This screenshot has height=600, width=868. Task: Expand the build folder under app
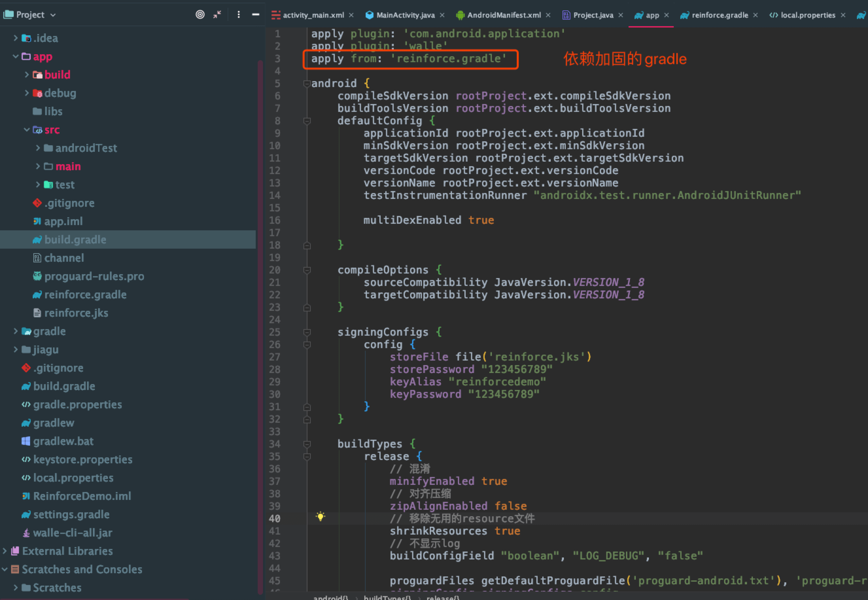[x=27, y=75]
